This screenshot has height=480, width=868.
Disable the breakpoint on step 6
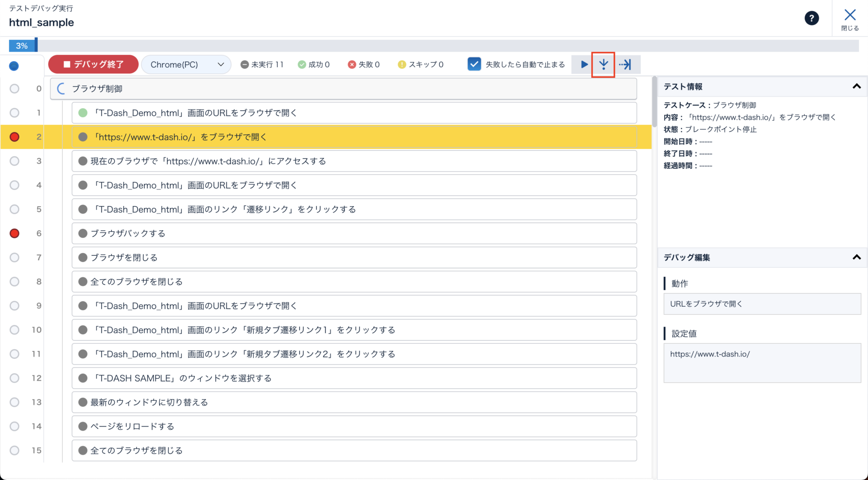coord(14,233)
